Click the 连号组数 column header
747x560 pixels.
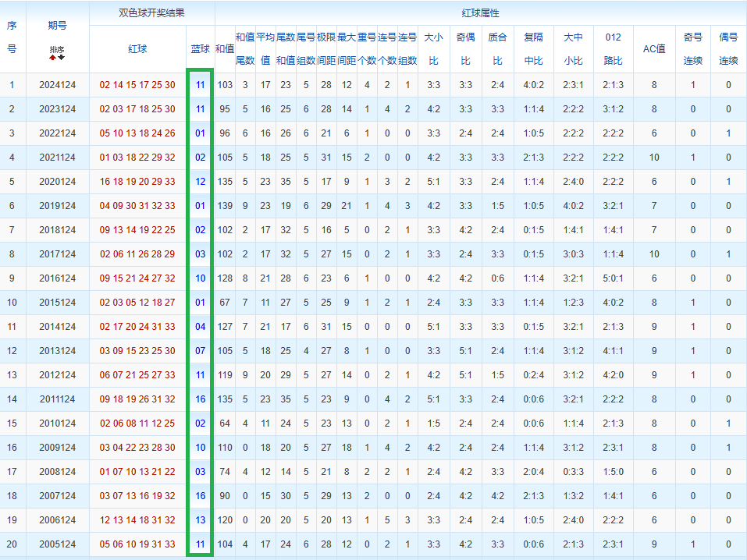(x=407, y=49)
